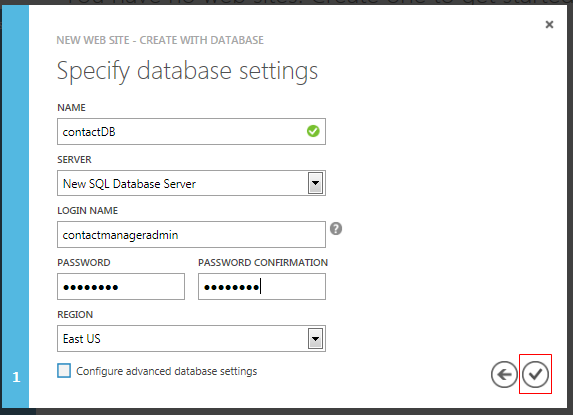Viewport: 573px width, 415px height.
Task: Enable Configure advanced database settings checkbox
Action: tap(64, 370)
